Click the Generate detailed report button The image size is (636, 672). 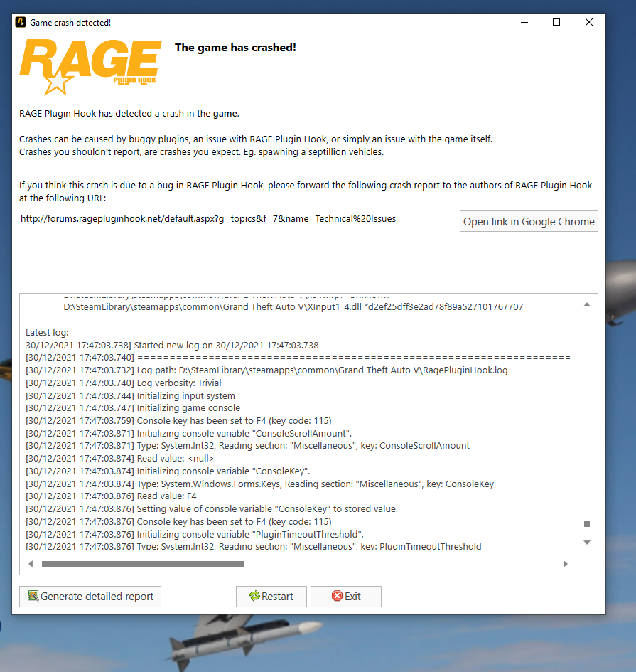[x=90, y=596]
